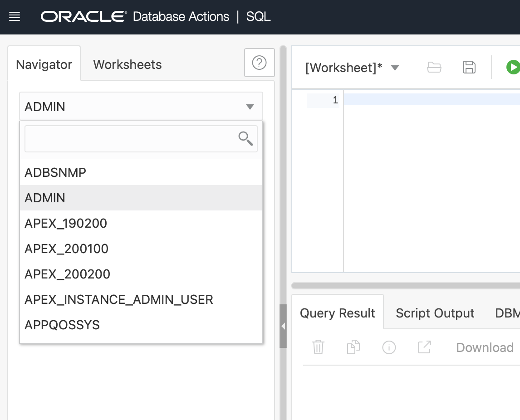Save the current worksheet
This screenshot has width=520, height=420.
(469, 67)
